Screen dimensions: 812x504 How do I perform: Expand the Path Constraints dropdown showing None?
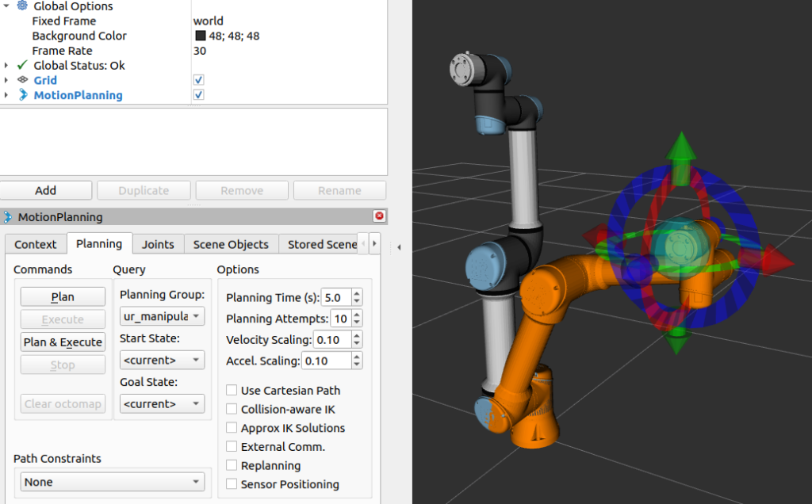pyautogui.click(x=109, y=482)
